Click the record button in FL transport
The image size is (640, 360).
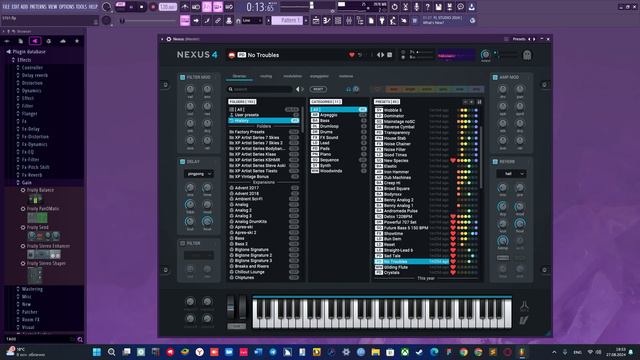(x=153, y=7)
